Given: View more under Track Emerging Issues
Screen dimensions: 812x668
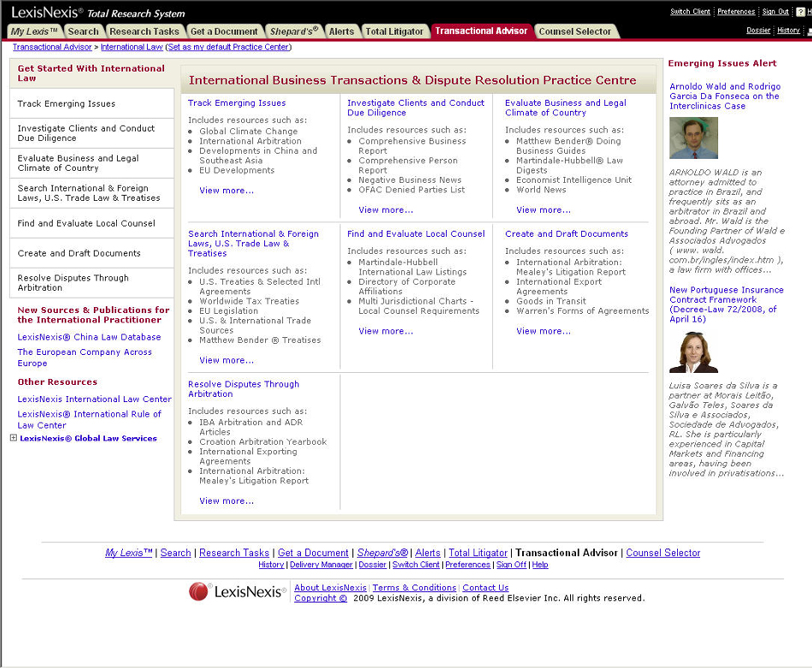Looking at the screenshot, I should click(227, 191).
